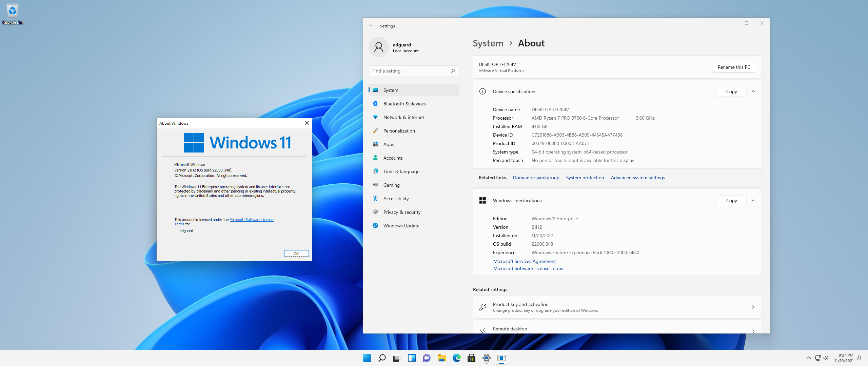The image size is (868, 366).
Task: Open Domain or workgroup link
Action: coord(536,178)
